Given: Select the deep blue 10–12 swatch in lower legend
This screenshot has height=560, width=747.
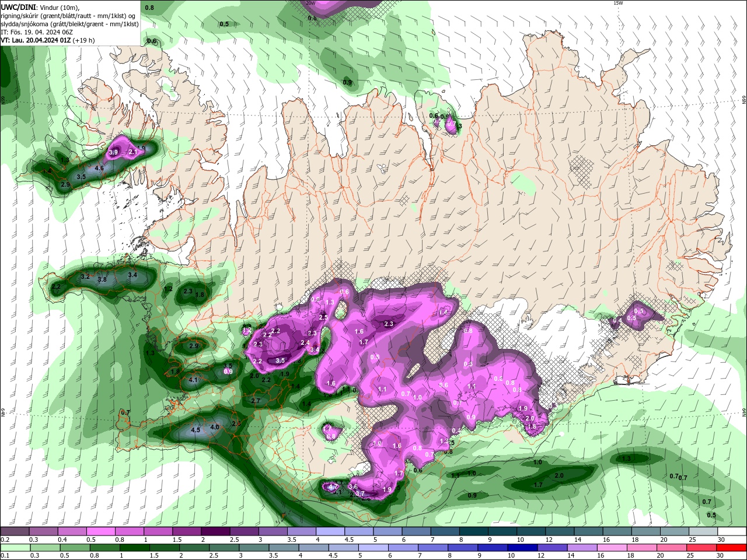Looking at the screenshot, I should click(522, 548).
